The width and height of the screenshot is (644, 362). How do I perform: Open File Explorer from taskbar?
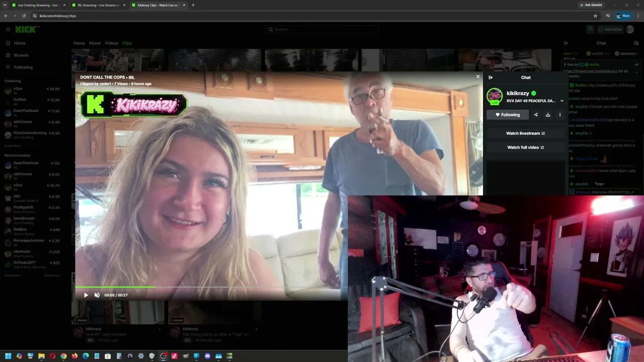click(x=41, y=356)
